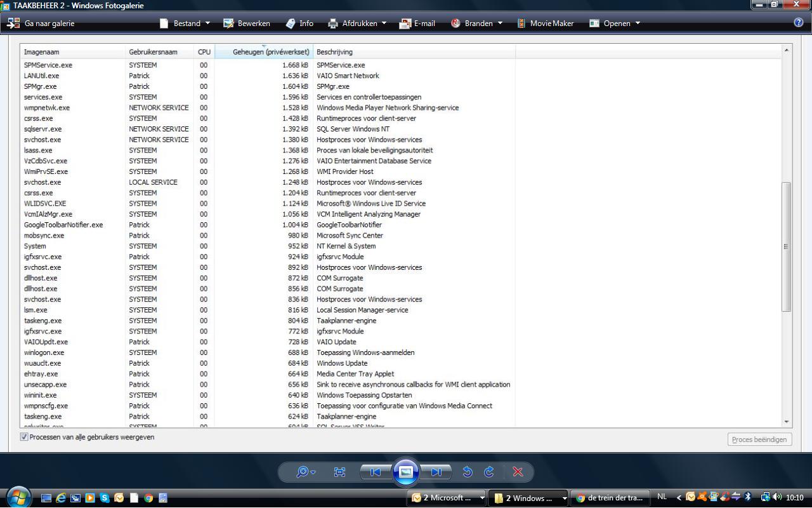Launch Google Chrome from quick launch
This screenshot has width=812, height=508.
pyautogui.click(x=148, y=498)
